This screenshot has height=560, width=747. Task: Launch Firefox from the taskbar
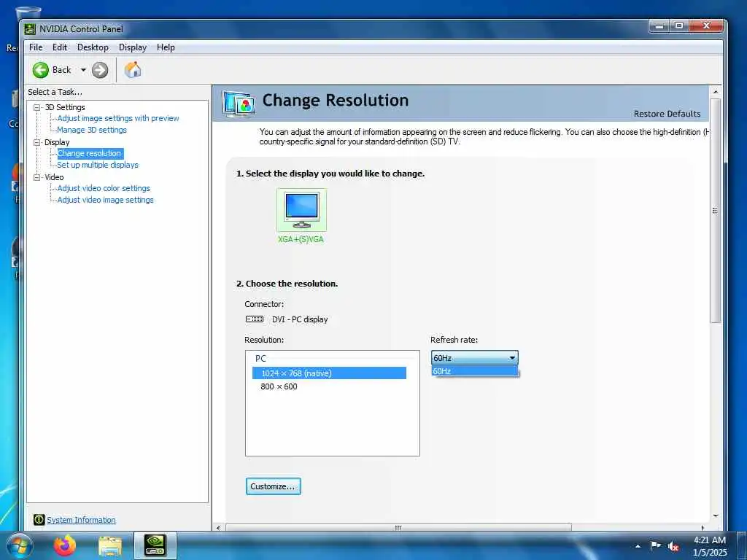point(65,545)
